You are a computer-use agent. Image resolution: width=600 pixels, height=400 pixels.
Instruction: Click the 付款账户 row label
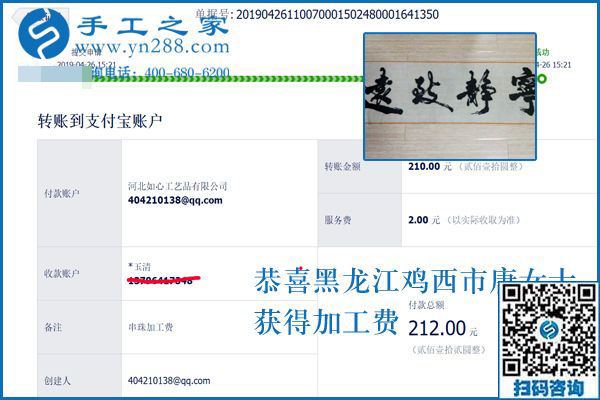point(62,193)
